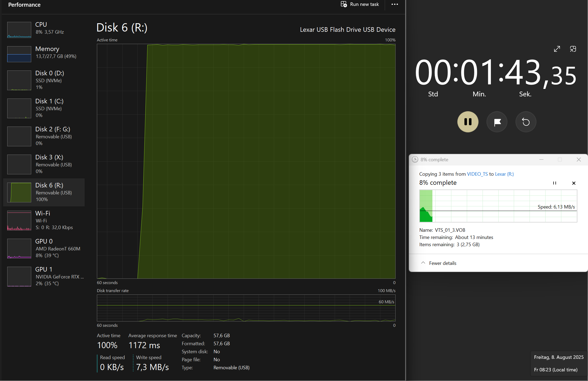Click the clock icon in copy dialog title
Viewport: 588px width, 381px height.
415,159
